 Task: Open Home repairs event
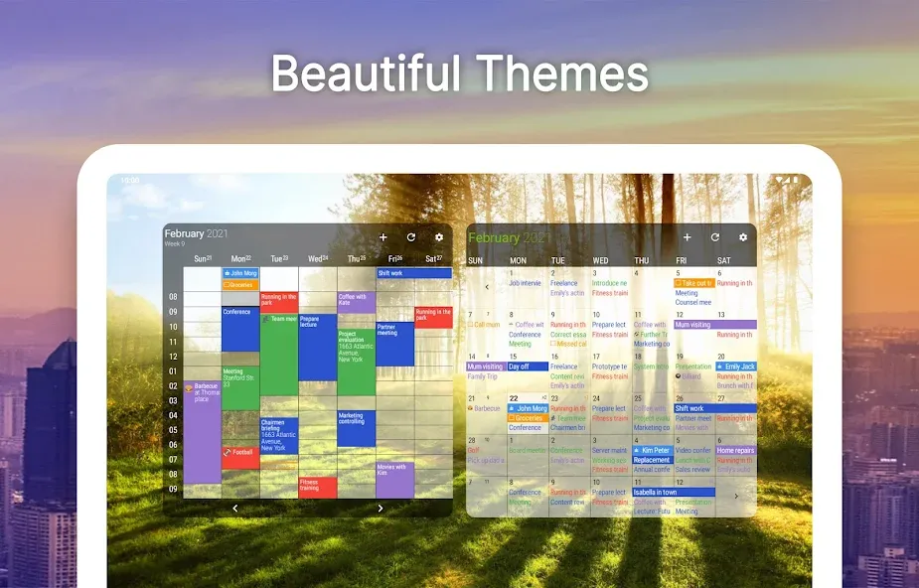tap(736, 450)
